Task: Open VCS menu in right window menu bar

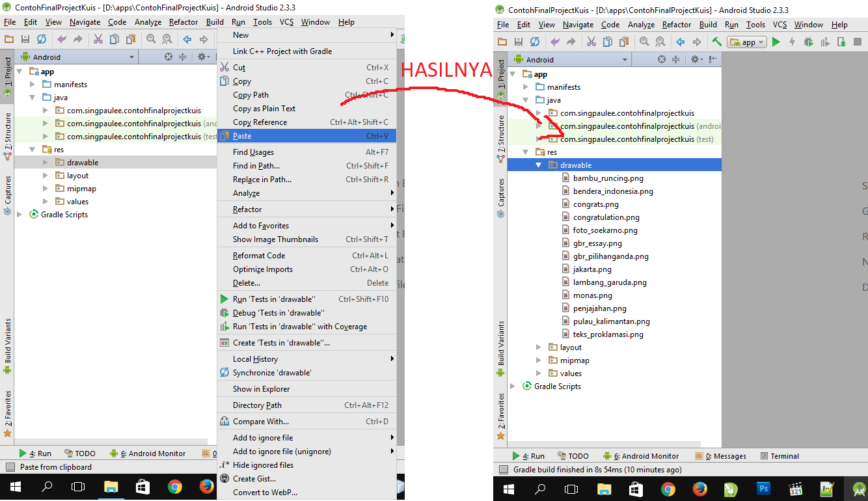Action: click(780, 25)
